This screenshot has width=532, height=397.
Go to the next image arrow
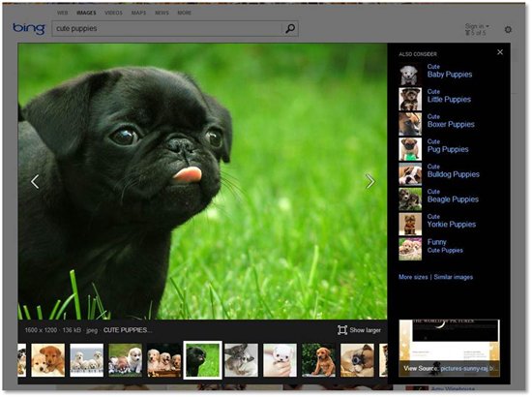point(370,181)
